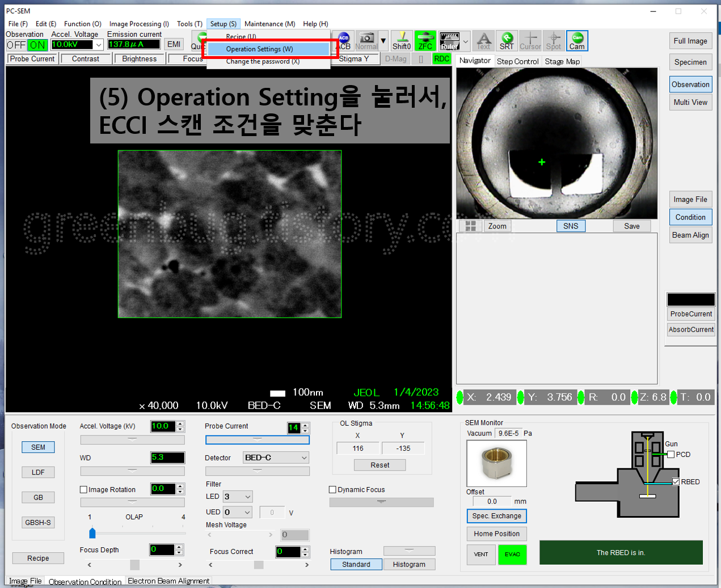Screen dimensions: 721x588
Task: Click the SRT toolbar icon
Action: click(x=507, y=41)
